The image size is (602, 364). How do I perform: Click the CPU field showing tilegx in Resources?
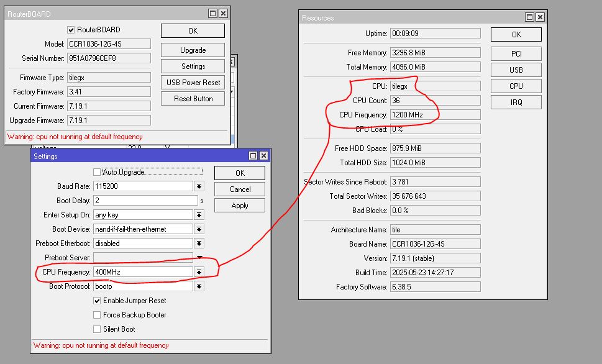[436, 86]
